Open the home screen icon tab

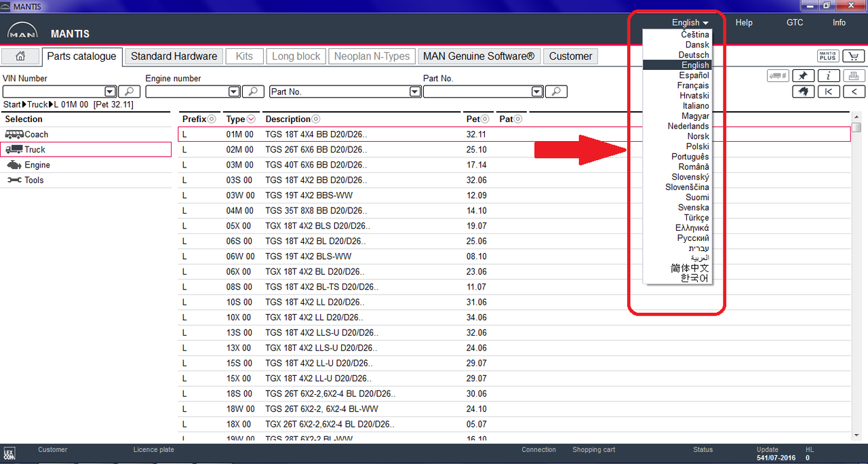[20, 56]
